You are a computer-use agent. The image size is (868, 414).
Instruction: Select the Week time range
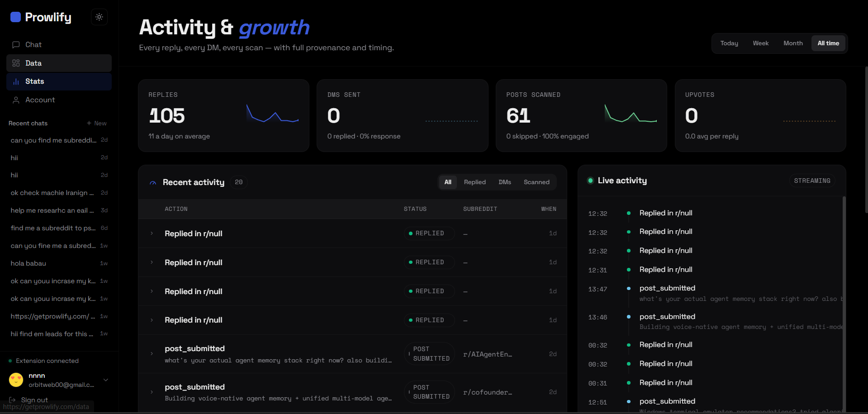coord(761,43)
